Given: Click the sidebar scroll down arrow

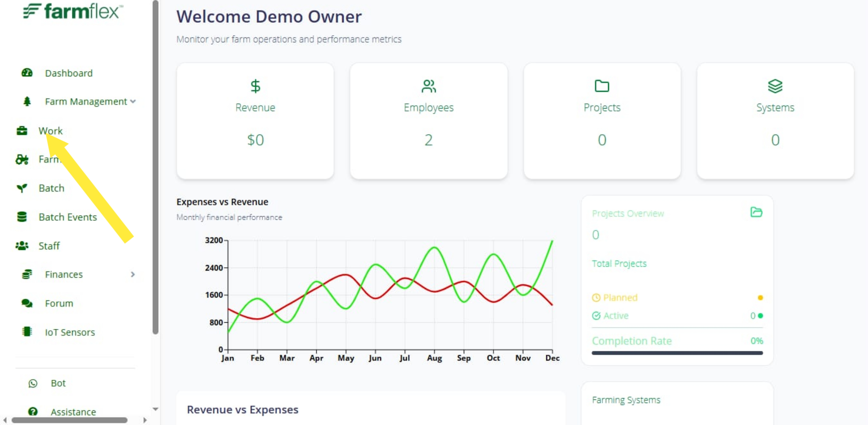Looking at the screenshot, I should [x=155, y=409].
